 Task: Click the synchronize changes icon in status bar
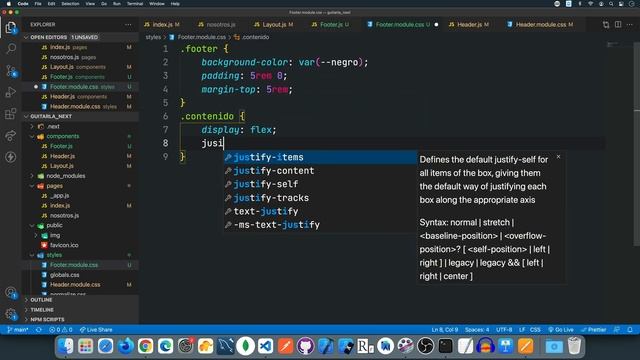(39, 329)
